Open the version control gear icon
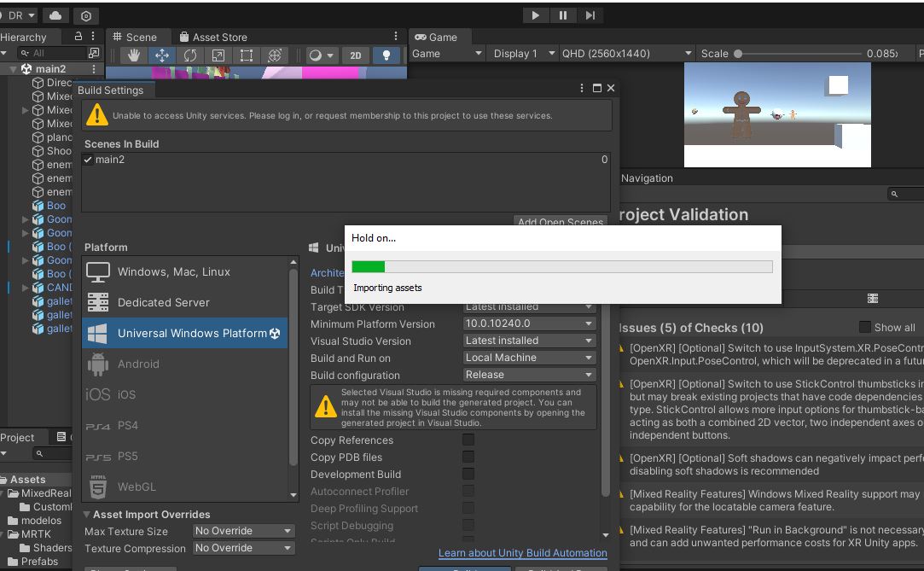This screenshot has width=924, height=571. click(x=86, y=16)
